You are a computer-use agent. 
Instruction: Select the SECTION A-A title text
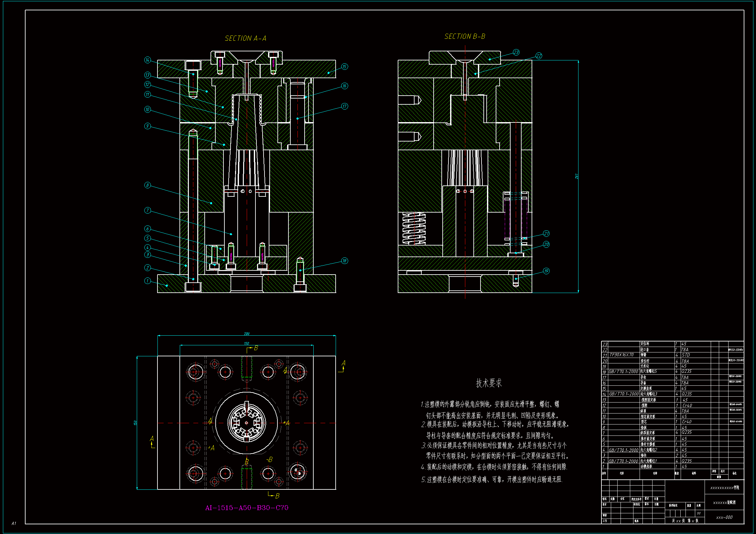tap(245, 38)
